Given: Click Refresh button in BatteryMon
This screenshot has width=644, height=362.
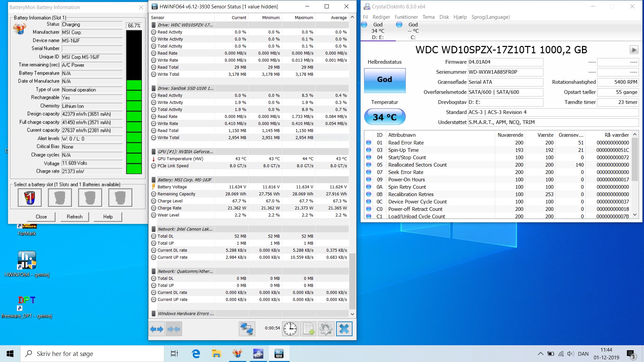Looking at the screenshot, I should pyautogui.click(x=74, y=217).
